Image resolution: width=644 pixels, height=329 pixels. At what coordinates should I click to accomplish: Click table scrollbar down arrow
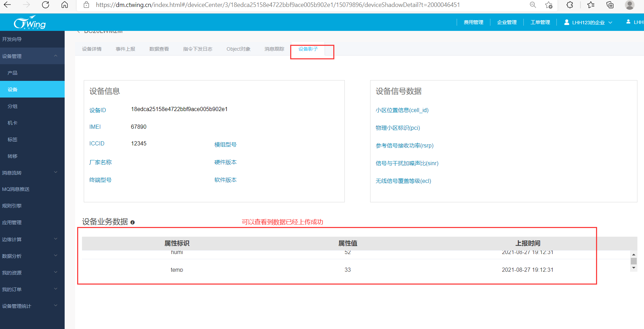634,268
